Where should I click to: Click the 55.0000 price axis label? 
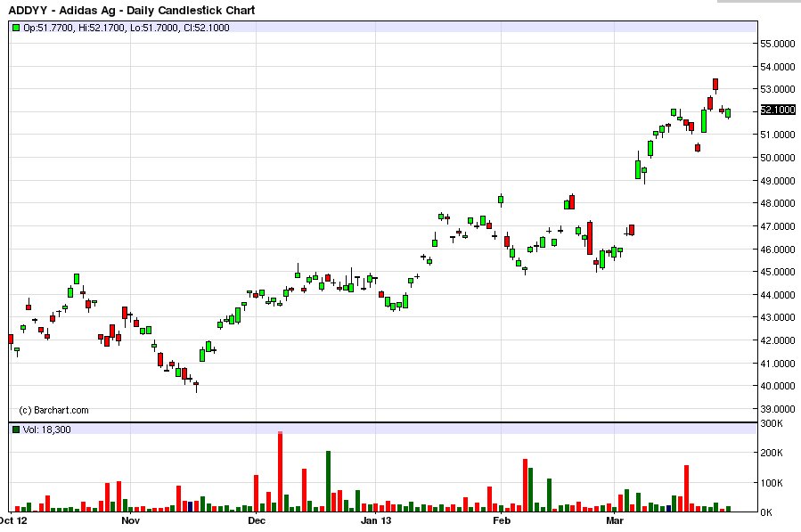[x=778, y=44]
